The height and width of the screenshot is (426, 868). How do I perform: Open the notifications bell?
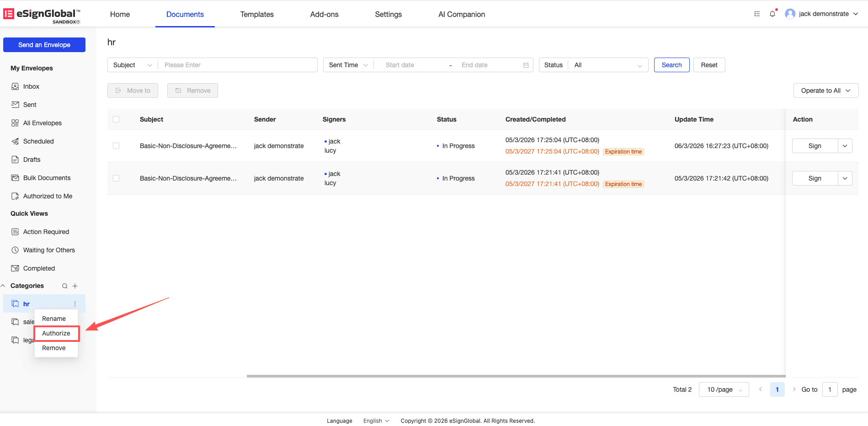tap(772, 14)
